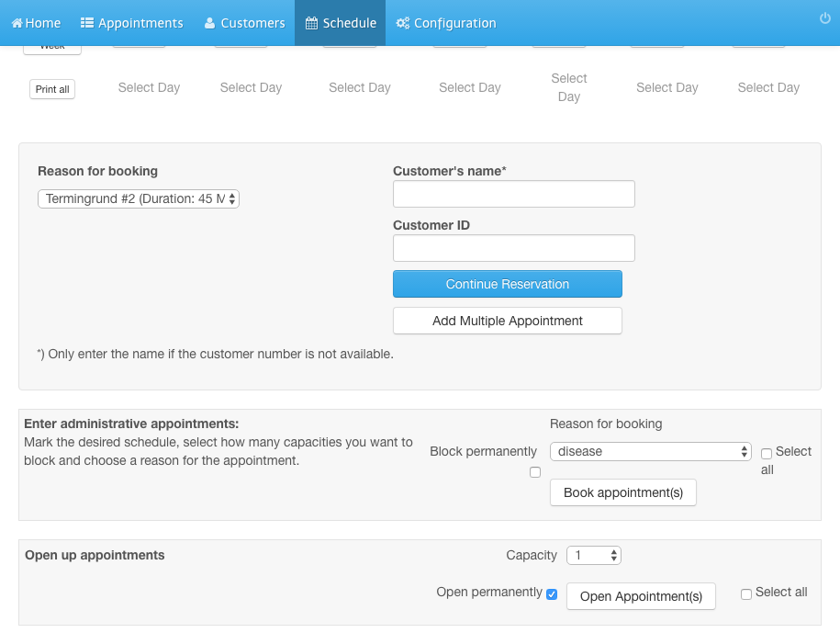Go to the Customers menu tab
Image resolution: width=840 pixels, height=644 pixels.
click(x=244, y=23)
